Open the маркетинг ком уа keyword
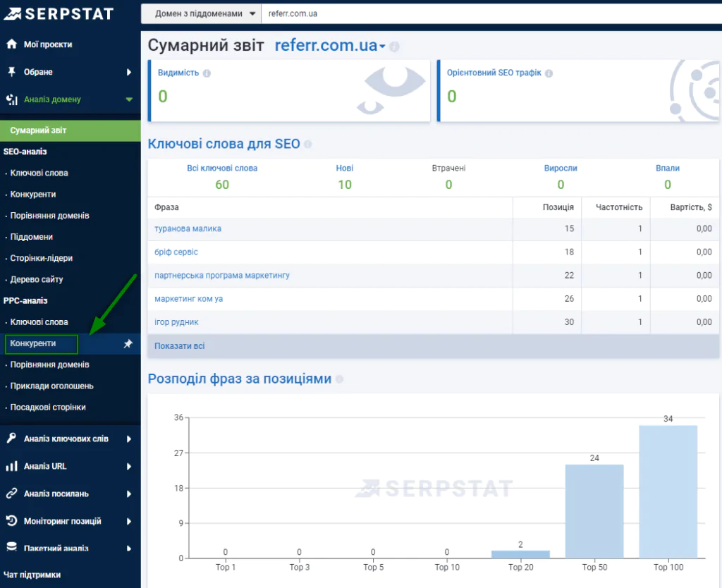The width and height of the screenshot is (722, 588). tap(188, 299)
